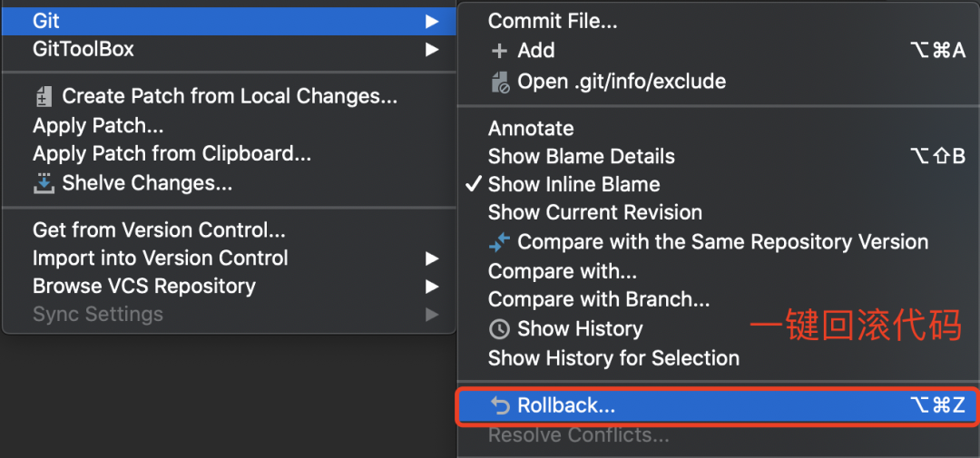Expand the GitToolBox submenu arrow
Screen dimensions: 980x458
click(x=432, y=50)
